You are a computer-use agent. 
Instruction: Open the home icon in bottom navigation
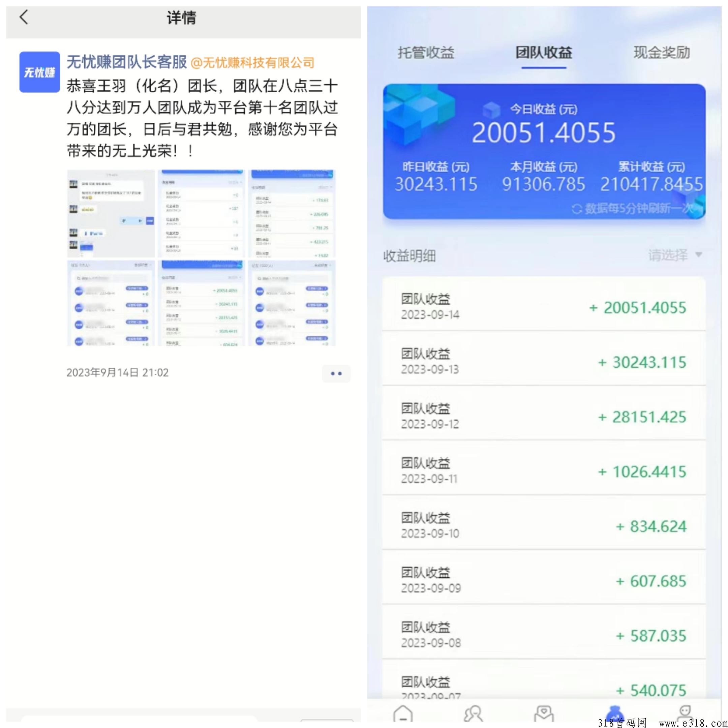403,713
